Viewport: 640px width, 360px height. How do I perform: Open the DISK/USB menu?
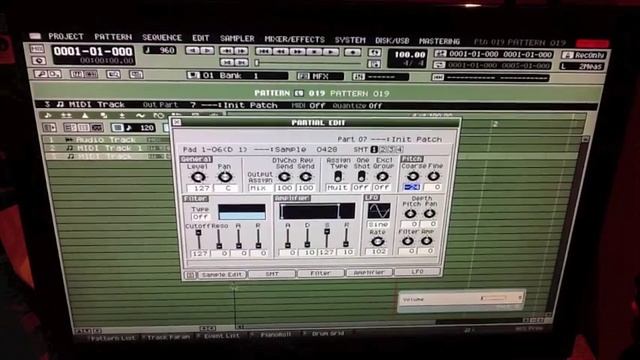tap(392, 40)
